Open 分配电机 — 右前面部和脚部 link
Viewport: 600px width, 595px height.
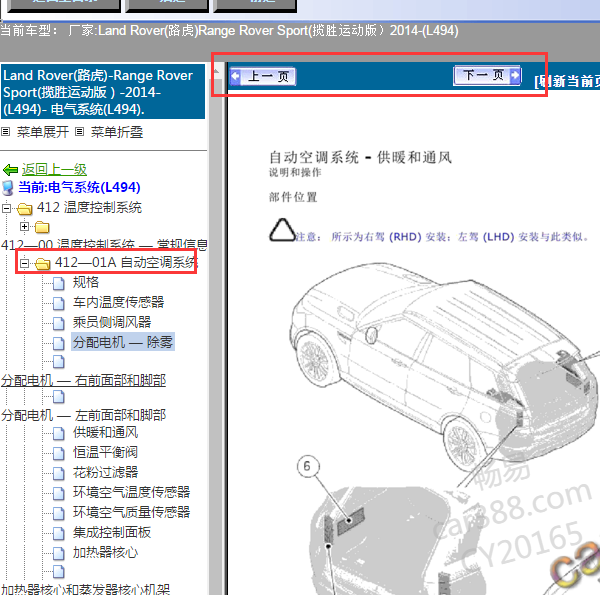(x=83, y=380)
